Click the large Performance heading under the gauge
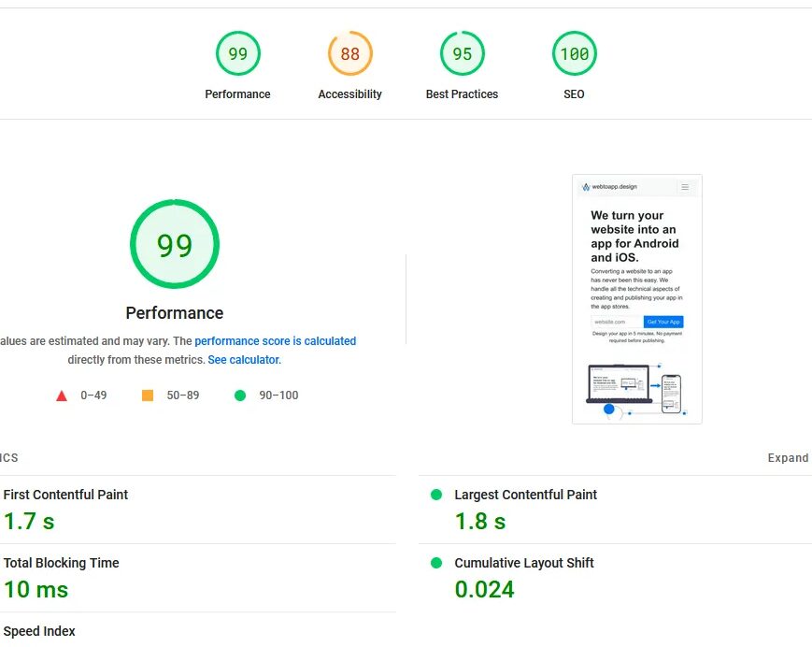This screenshot has width=812, height=647. [175, 313]
